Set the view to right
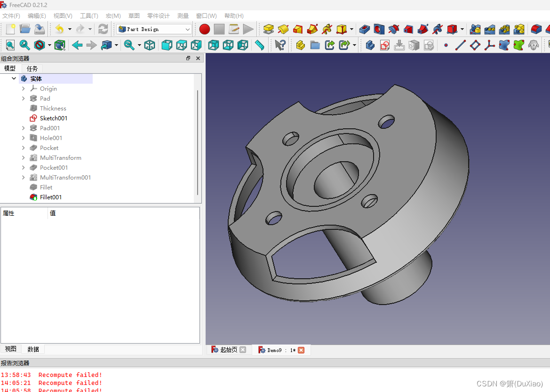Viewport: 550px width, 392px height. click(x=196, y=45)
